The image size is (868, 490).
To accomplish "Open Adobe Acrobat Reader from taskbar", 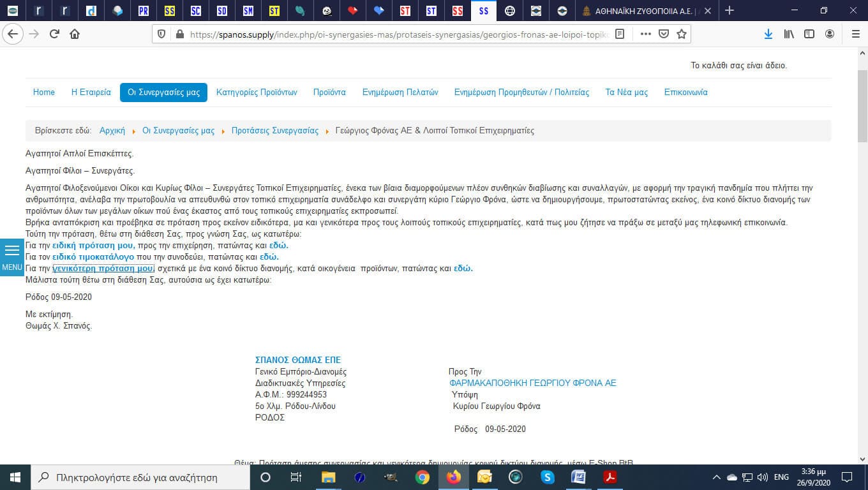I will point(610,477).
